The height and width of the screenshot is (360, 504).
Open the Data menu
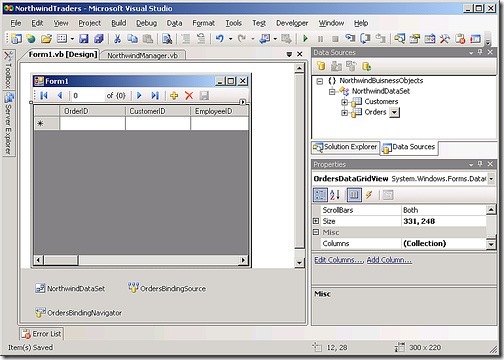coord(174,23)
